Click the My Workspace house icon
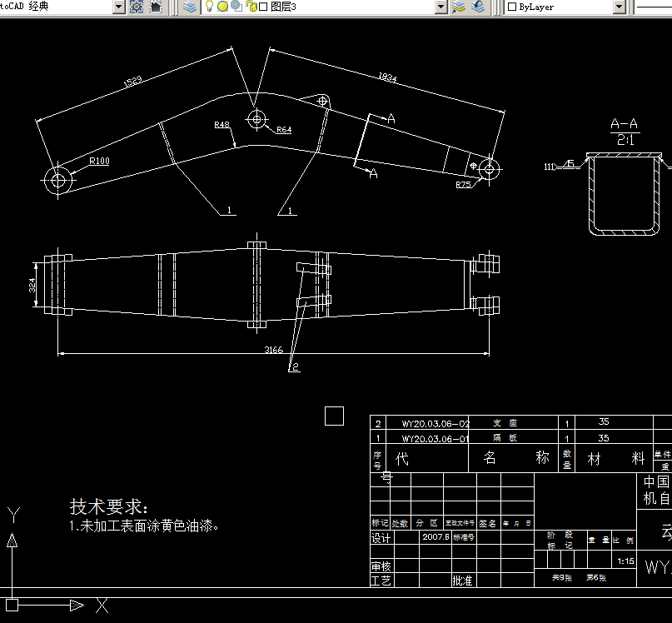The width and height of the screenshot is (672, 623). point(156,7)
